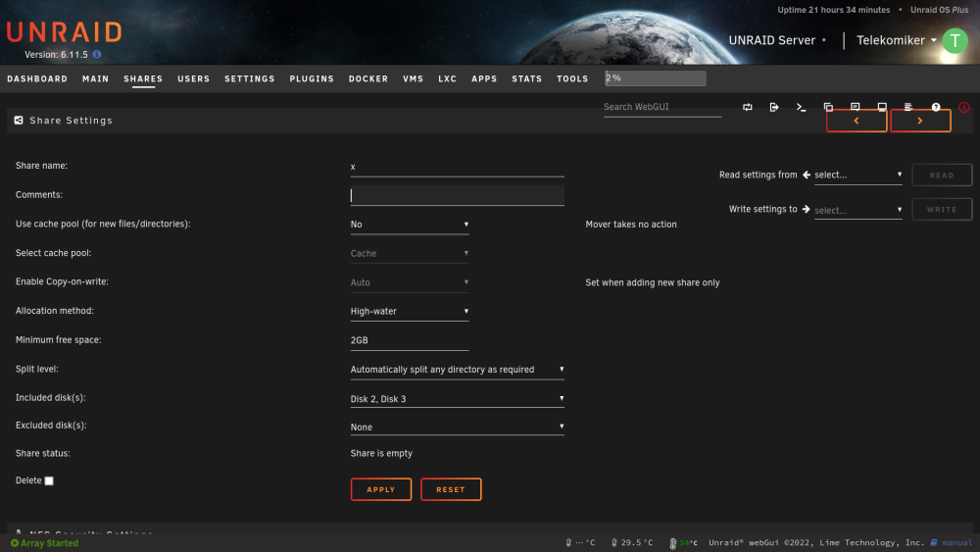Click the manual book icon
Image resolution: width=980 pixels, height=552 pixels.
[934, 542]
